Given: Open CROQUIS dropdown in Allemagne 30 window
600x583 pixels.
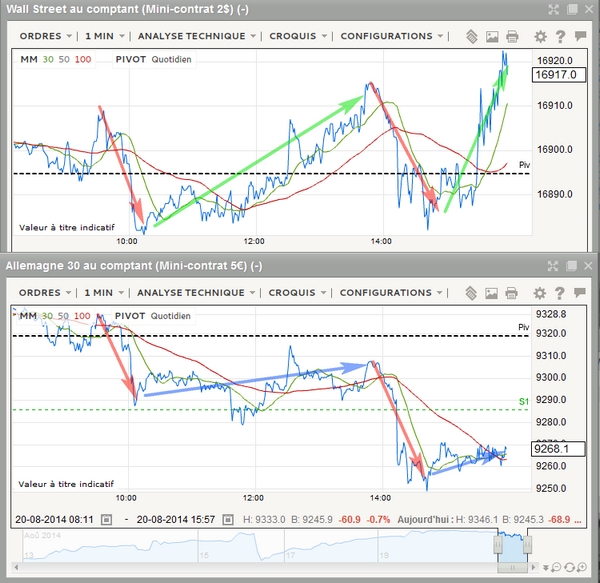Looking at the screenshot, I should [x=297, y=293].
